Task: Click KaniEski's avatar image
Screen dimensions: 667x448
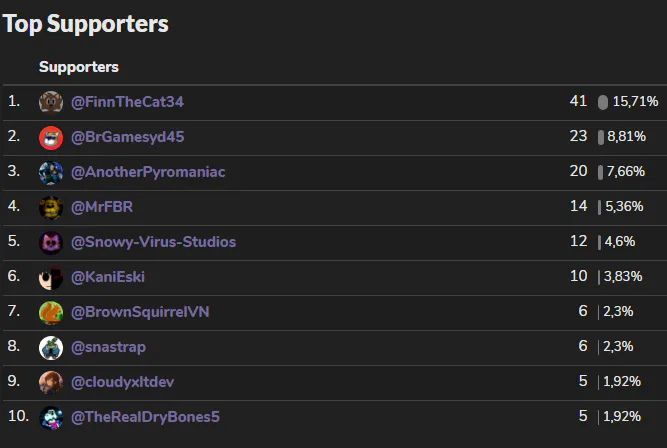Action: pos(51,278)
